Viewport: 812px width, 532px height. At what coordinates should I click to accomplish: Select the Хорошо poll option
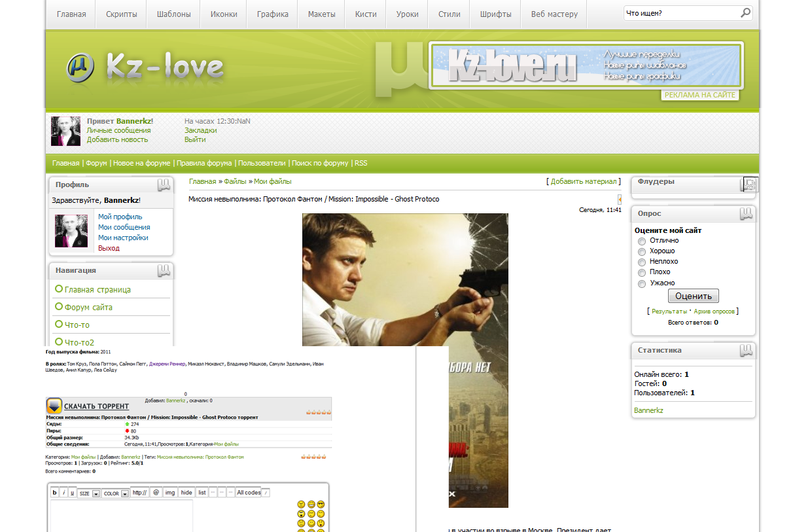pyautogui.click(x=642, y=252)
